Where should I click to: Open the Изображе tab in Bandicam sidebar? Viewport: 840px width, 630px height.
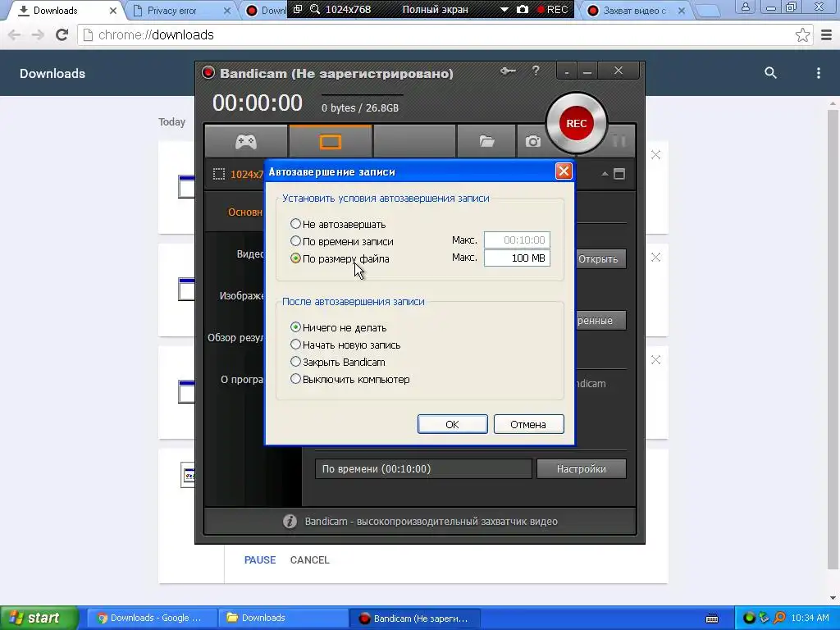coord(242,295)
